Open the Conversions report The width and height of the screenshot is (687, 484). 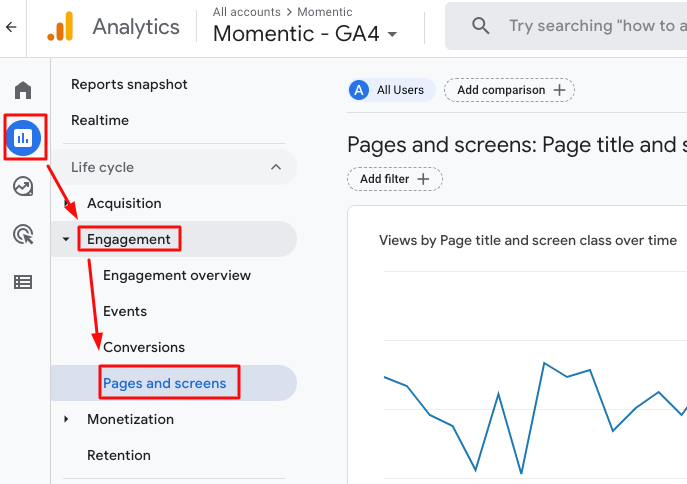click(x=144, y=347)
